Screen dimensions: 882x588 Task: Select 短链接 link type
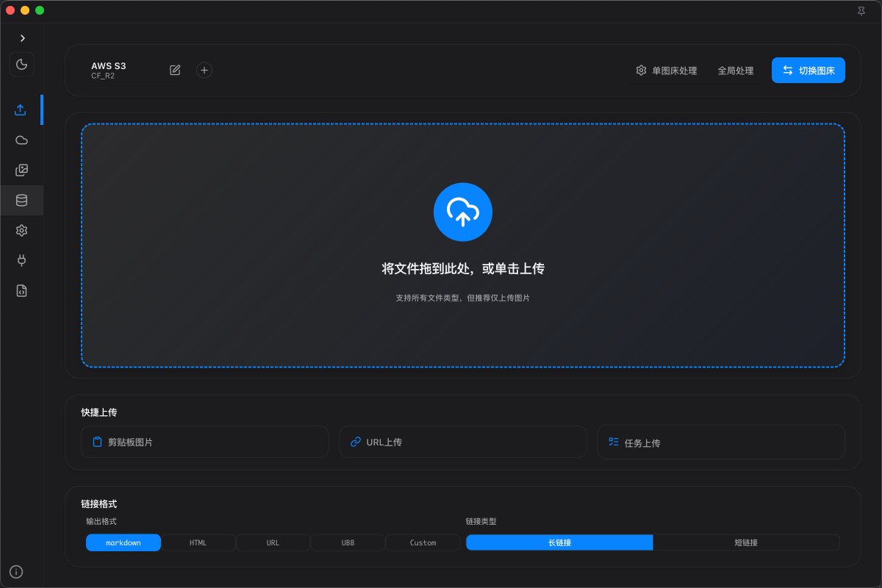click(746, 542)
